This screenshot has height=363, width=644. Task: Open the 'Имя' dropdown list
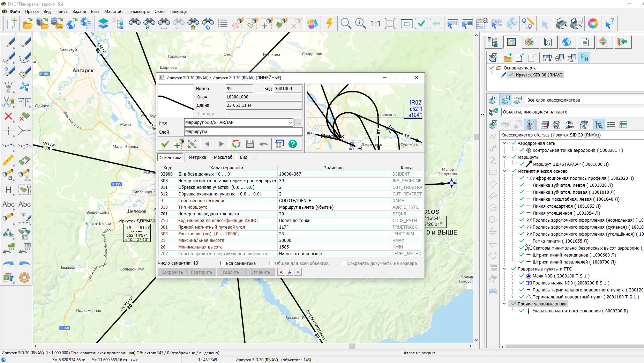click(290, 123)
